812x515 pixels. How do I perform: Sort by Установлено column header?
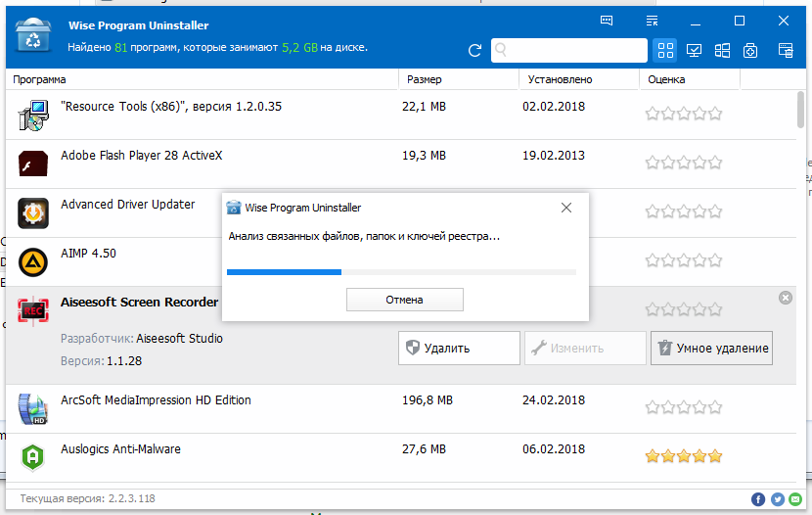(x=560, y=79)
